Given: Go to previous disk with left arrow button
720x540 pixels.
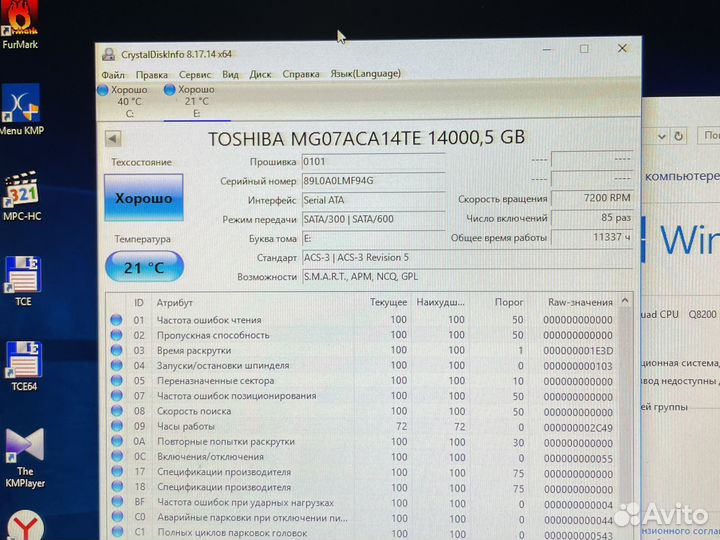Looking at the screenshot, I should click(113, 138).
